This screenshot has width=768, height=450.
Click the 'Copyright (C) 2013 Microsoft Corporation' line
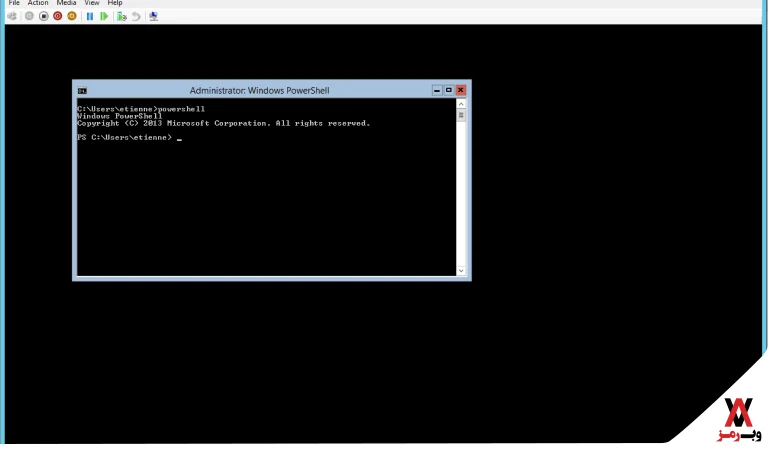pos(223,123)
